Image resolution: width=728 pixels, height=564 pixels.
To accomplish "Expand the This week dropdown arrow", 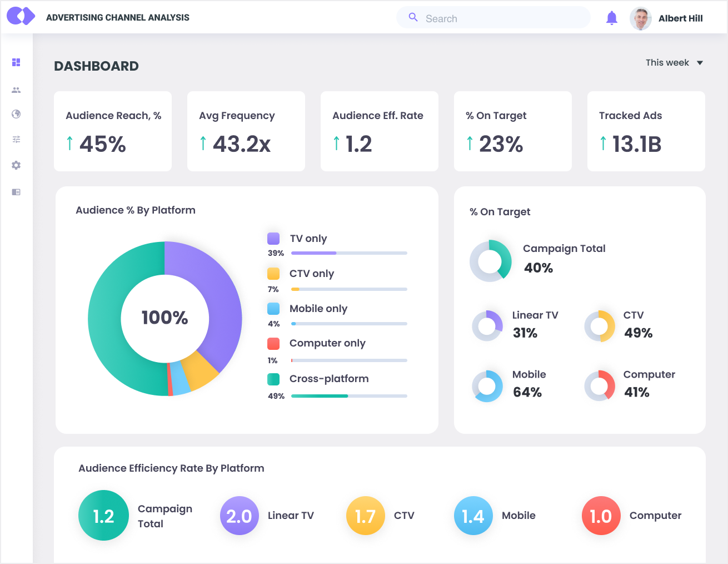I will (x=700, y=63).
